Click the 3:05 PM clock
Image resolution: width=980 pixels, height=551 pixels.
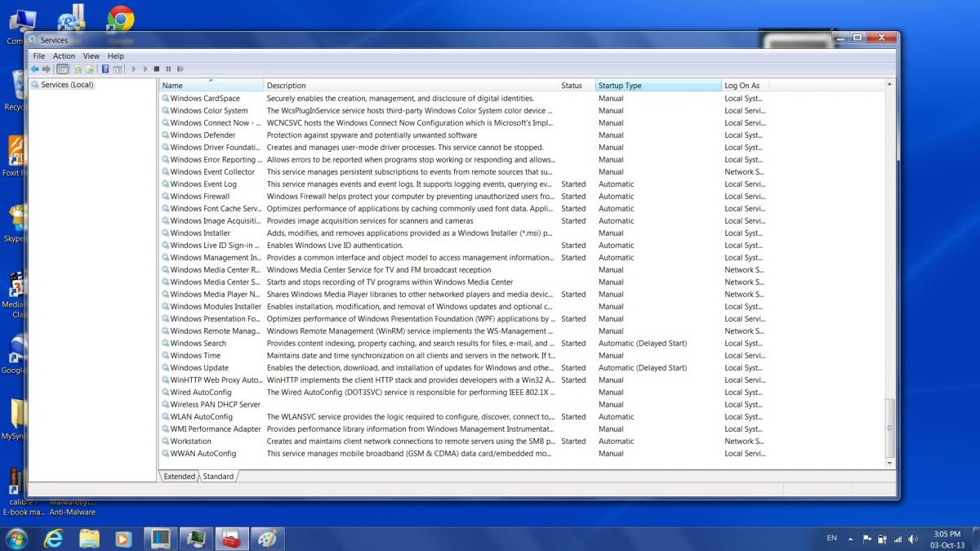pos(947,534)
